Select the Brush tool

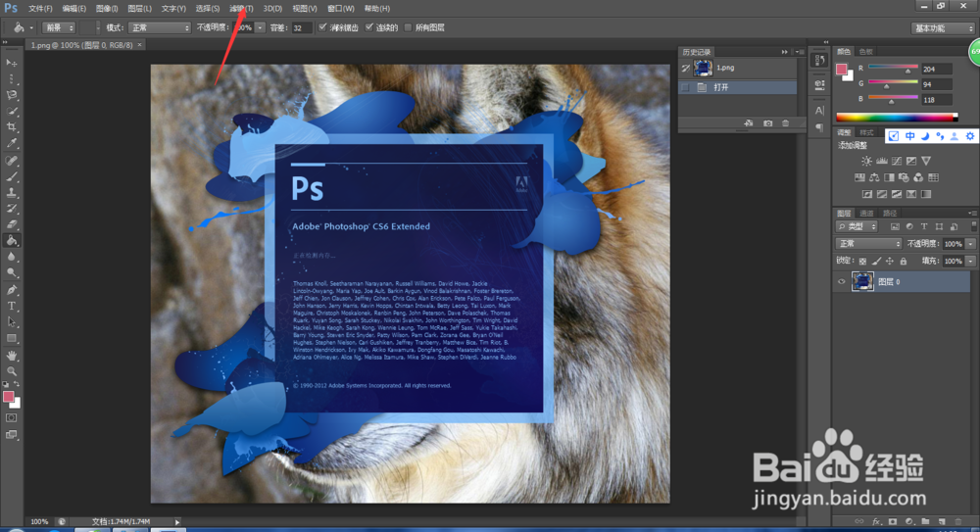pyautogui.click(x=11, y=177)
